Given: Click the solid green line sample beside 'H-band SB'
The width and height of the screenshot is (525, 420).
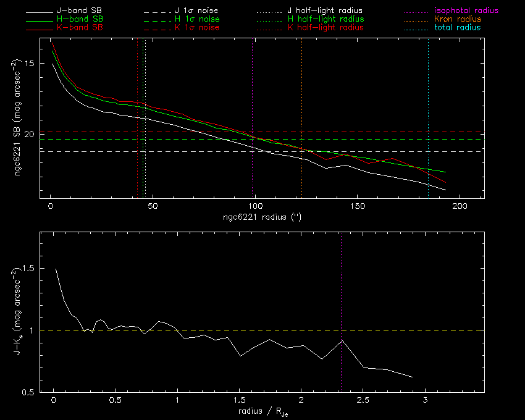Looking at the screenshot, I should point(40,21).
